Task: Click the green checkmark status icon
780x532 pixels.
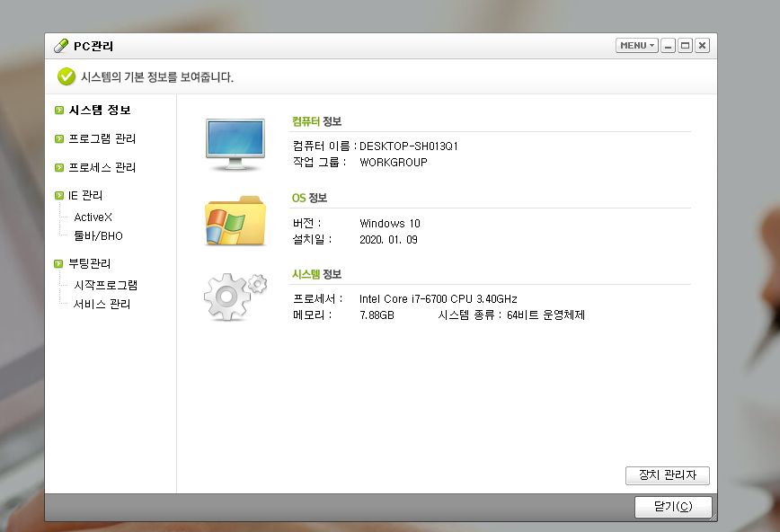Action: point(66,76)
